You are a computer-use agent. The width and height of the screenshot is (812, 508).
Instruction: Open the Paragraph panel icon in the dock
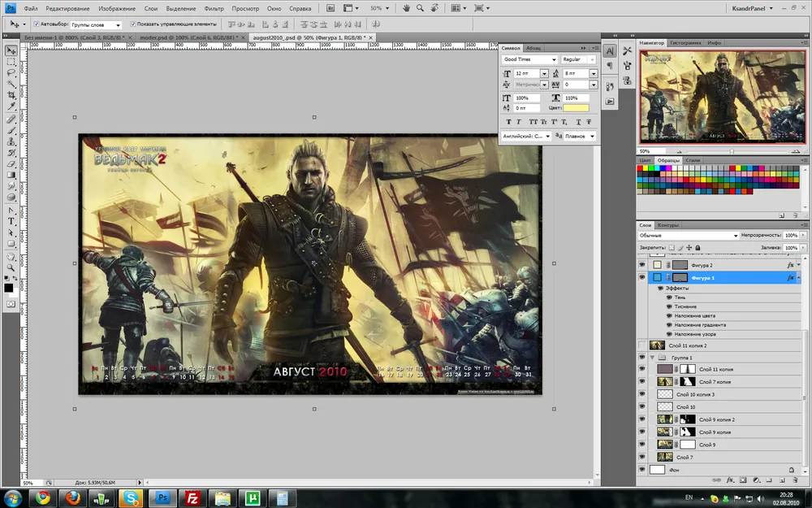point(610,66)
